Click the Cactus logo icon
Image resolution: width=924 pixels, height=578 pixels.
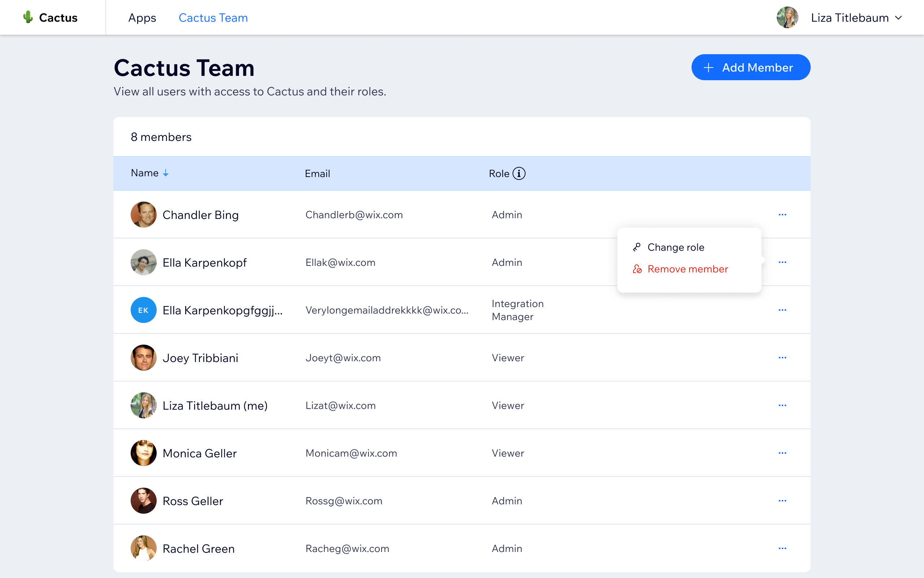point(28,17)
